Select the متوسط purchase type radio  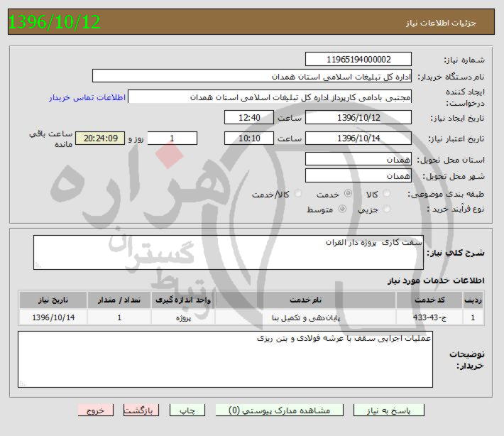tap(342, 209)
